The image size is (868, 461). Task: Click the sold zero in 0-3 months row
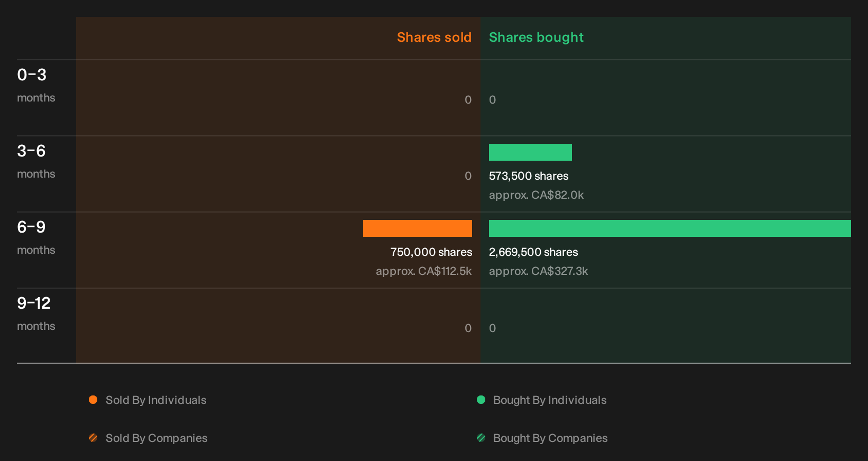468,100
